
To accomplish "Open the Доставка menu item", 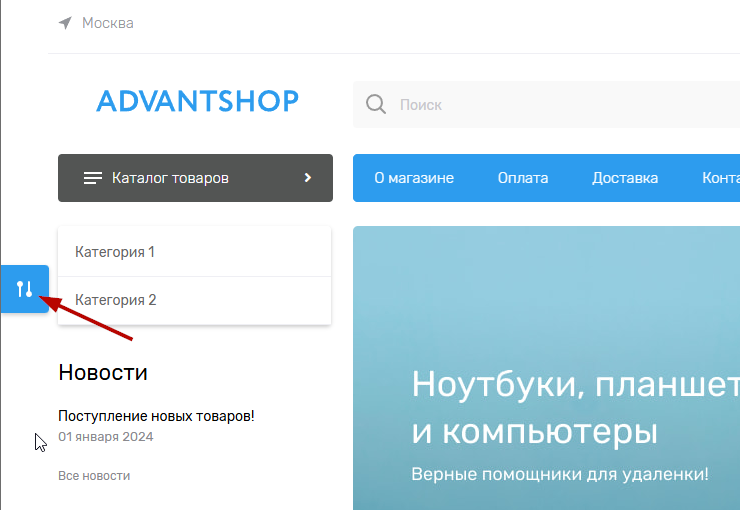I will pyautogui.click(x=625, y=178).
